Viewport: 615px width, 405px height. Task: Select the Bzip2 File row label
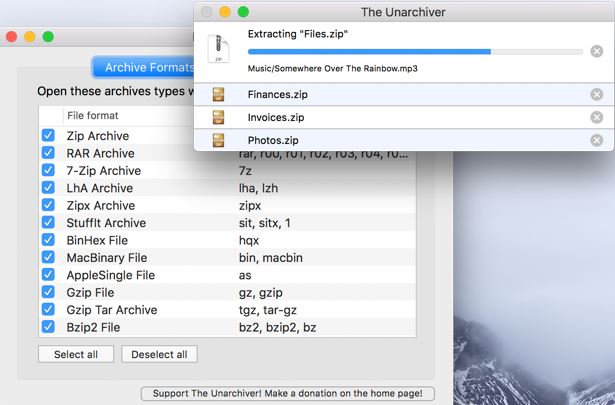pyautogui.click(x=93, y=327)
